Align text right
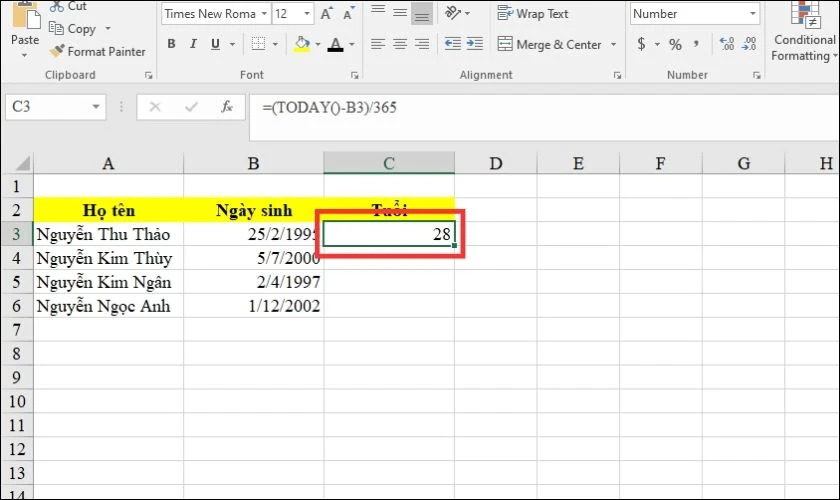Screen dimensions: 840x500 click(422, 44)
